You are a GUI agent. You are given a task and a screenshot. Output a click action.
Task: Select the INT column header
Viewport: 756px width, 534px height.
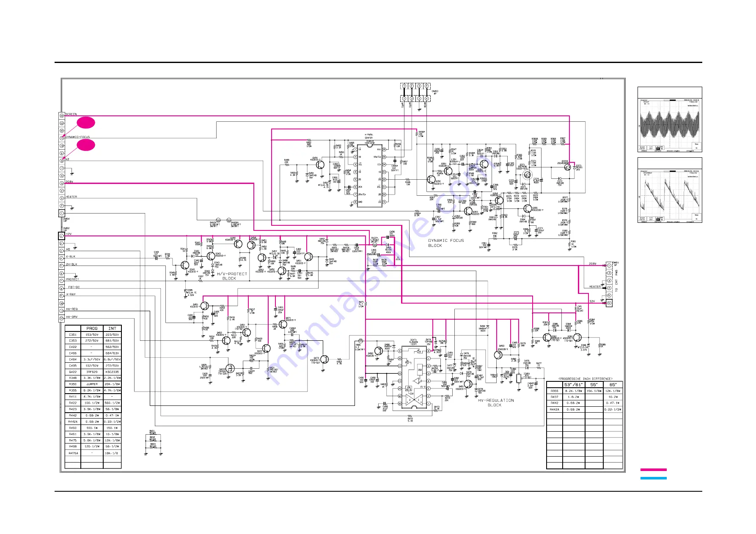click(x=112, y=328)
